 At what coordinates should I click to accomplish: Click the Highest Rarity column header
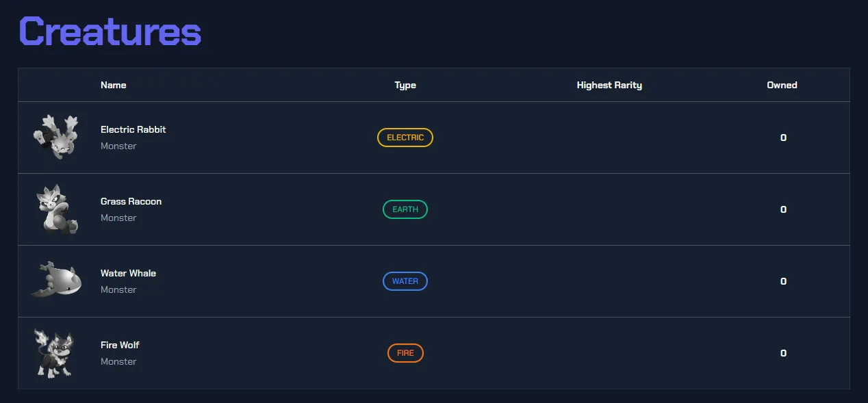[x=609, y=85]
